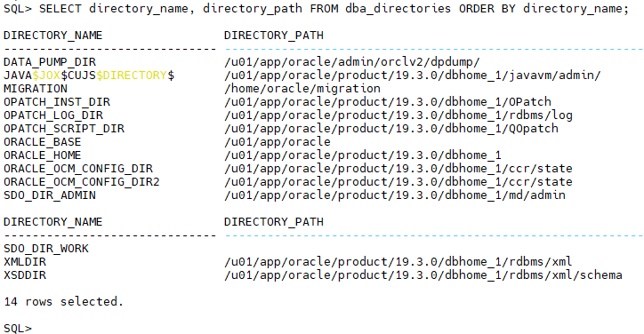Click the XMLDIR directory name
Screen dimensions: 644x334
click(25, 262)
